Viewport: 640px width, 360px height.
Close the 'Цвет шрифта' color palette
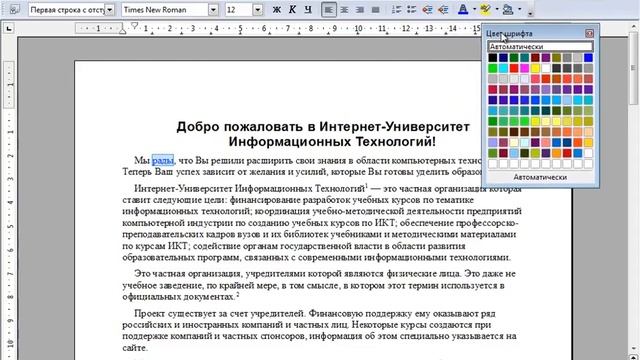589,33
